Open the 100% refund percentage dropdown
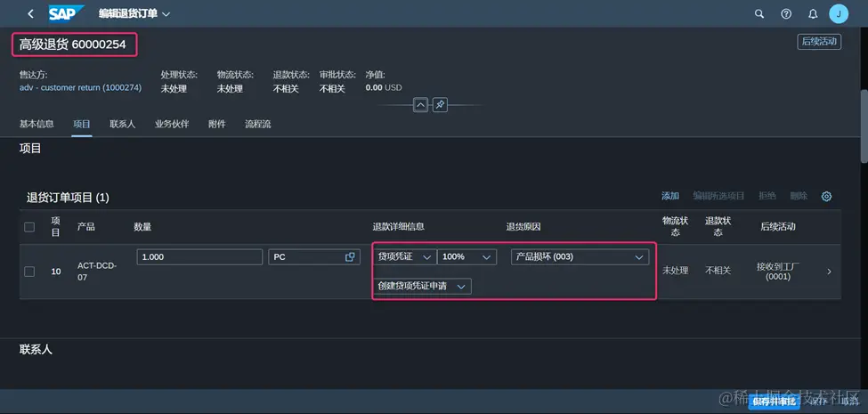 tap(466, 256)
